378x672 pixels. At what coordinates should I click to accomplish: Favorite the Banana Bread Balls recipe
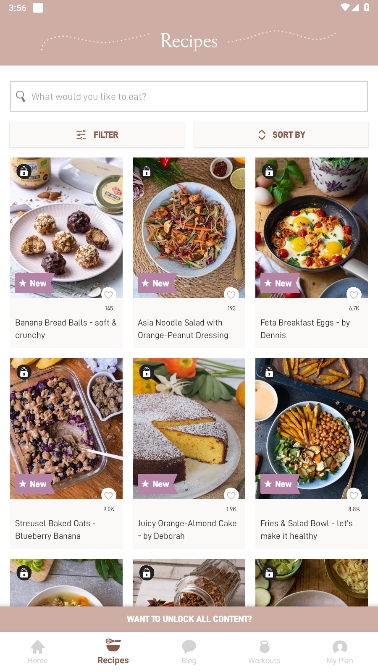[108, 294]
